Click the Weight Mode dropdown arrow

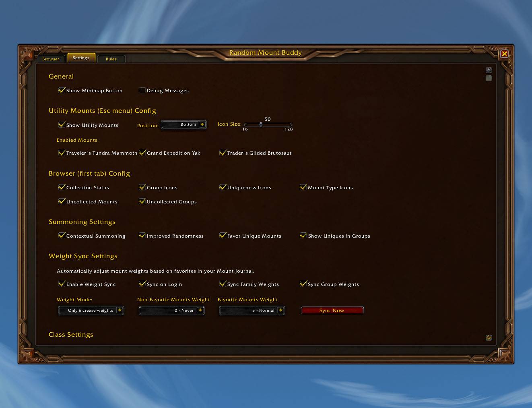(x=120, y=310)
